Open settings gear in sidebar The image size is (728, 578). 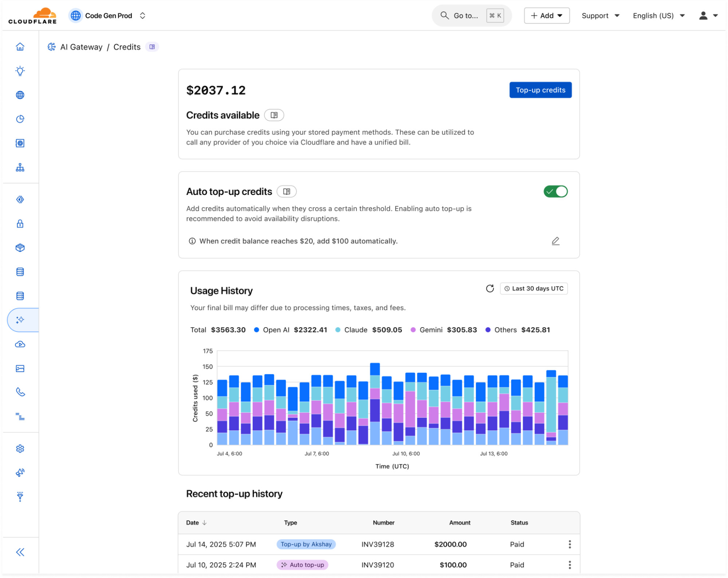point(20,449)
